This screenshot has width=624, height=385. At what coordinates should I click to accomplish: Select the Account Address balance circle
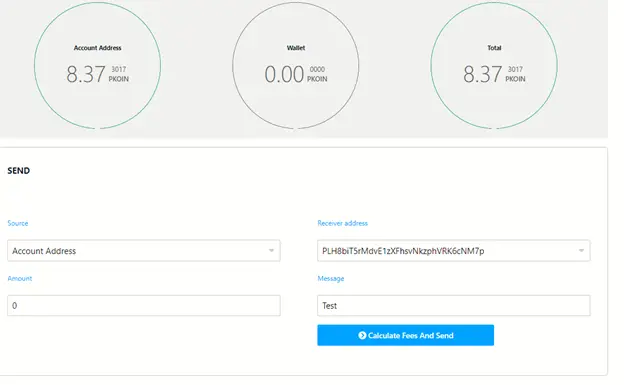[x=98, y=66]
